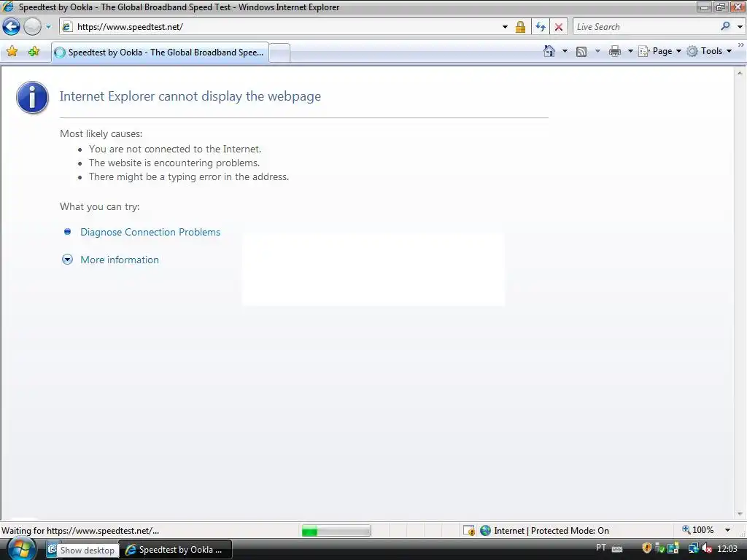Click the Internet zone globe icon
The image size is (747, 560).
point(485,531)
